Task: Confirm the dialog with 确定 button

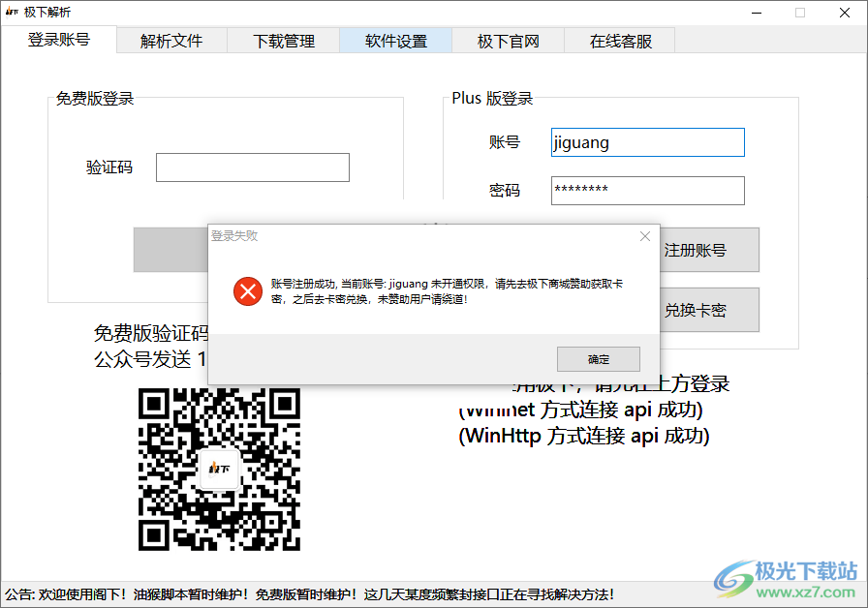Action: 599,359
